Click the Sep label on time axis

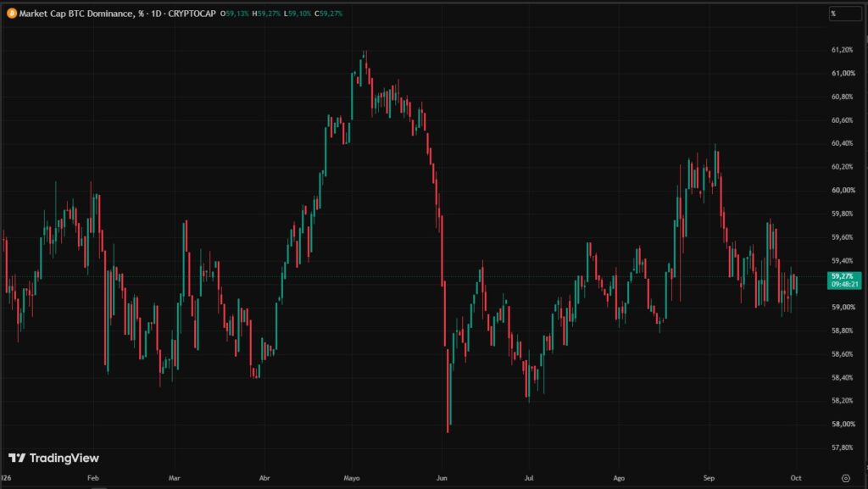point(709,478)
